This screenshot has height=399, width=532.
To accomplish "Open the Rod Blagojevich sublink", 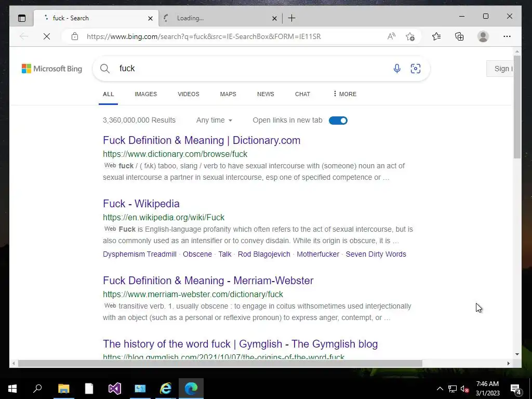I will [x=264, y=255].
